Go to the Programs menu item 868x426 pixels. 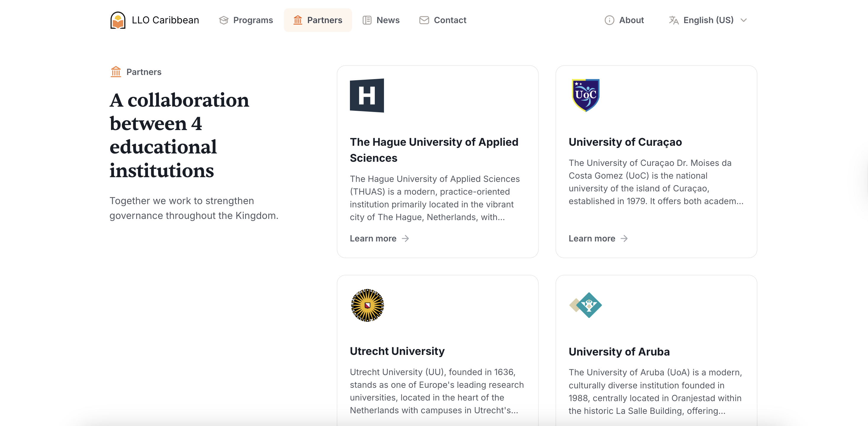tap(253, 20)
